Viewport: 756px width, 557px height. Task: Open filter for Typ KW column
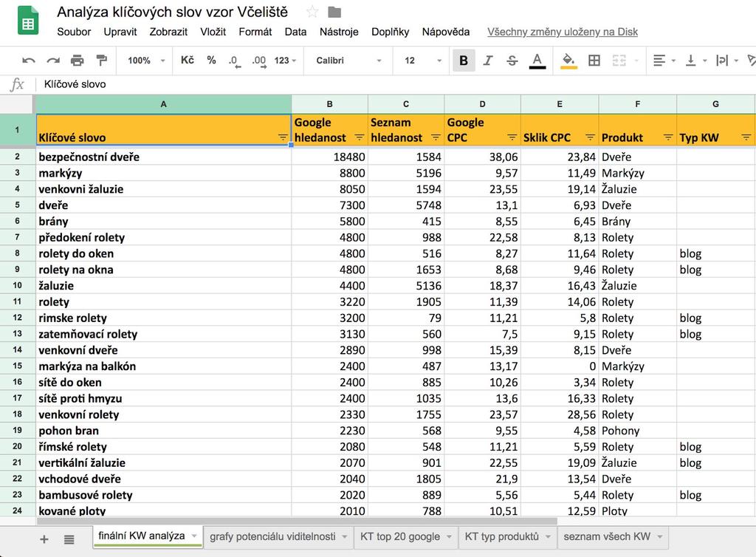[746, 137]
